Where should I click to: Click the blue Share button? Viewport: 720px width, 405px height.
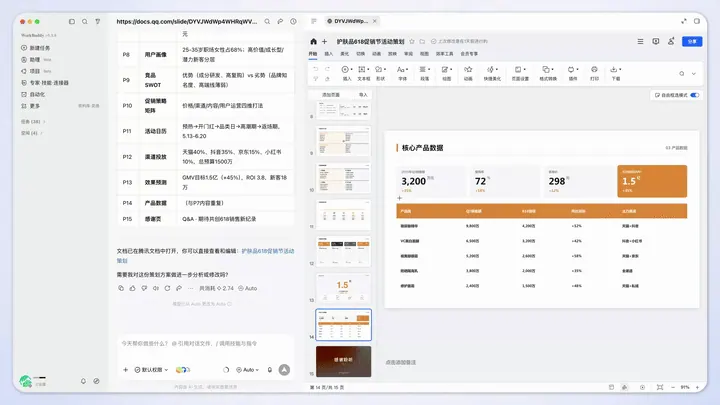pyautogui.click(x=692, y=41)
